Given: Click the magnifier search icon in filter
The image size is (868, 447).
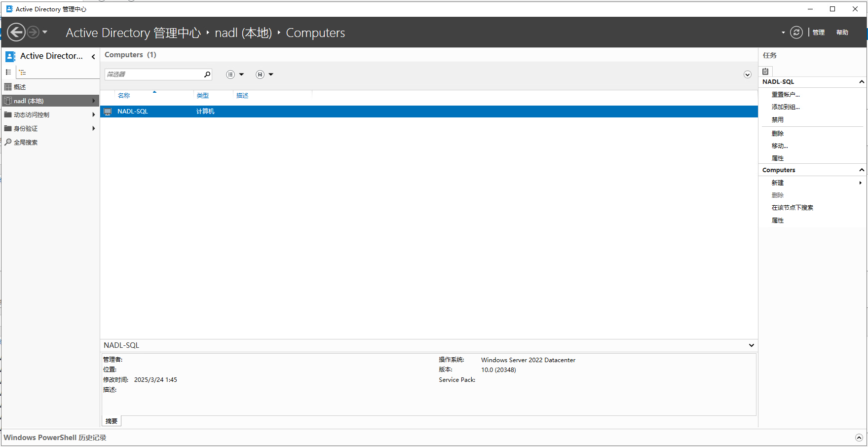Looking at the screenshot, I should tap(207, 74).
